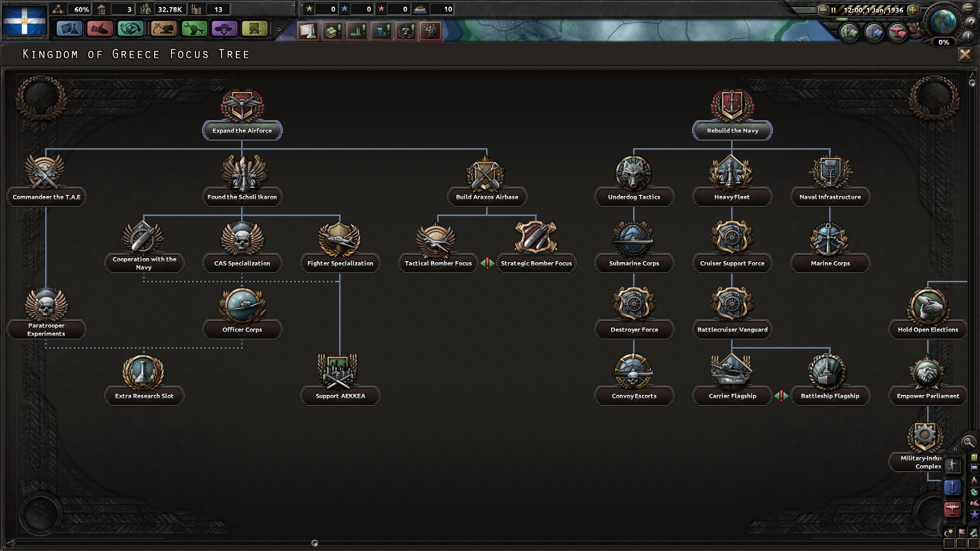Open the Construction crane icon
Viewport: 980px width, 551px height.
pyautogui.click(x=163, y=29)
